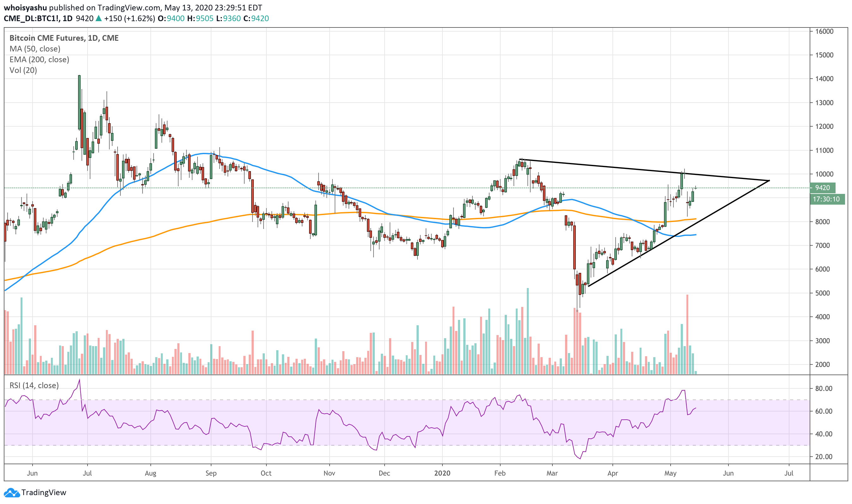Select the MA (50, close) indicator label
Image resolution: width=852 pixels, height=504 pixels.
point(35,49)
